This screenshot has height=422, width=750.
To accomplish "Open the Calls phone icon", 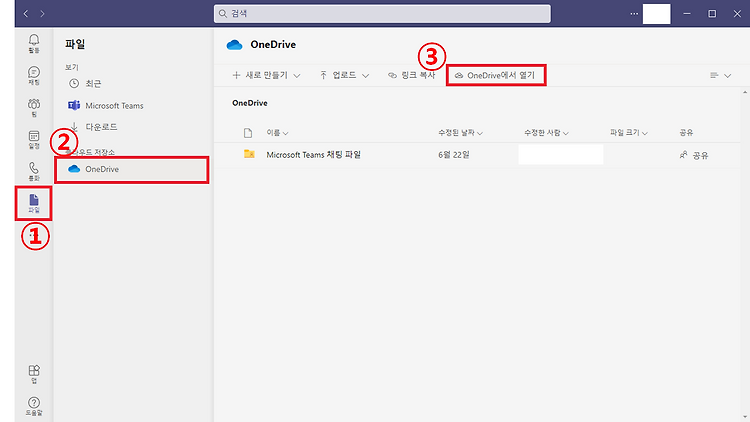I will pos(33,171).
